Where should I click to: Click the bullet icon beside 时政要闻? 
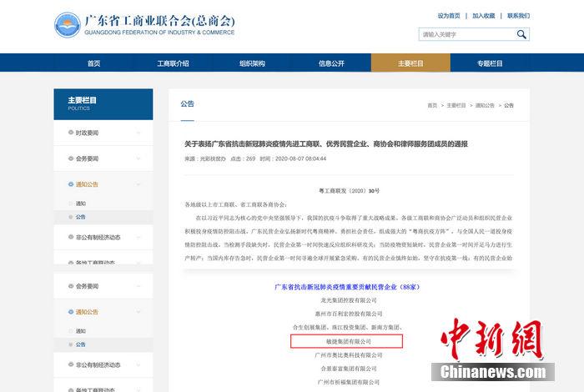click(71, 133)
